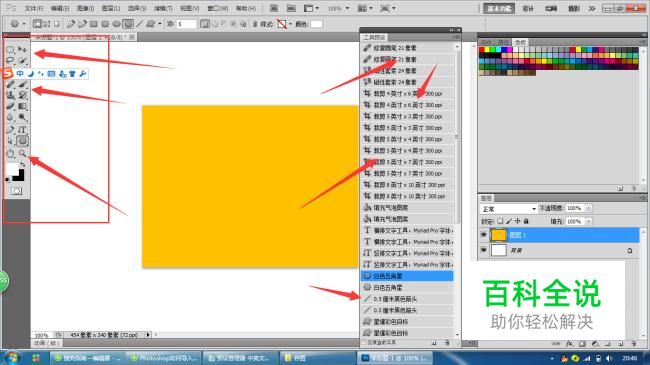Image resolution: width=650 pixels, height=365 pixels.
Task: Select the Lasso tool
Action: click(10, 61)
